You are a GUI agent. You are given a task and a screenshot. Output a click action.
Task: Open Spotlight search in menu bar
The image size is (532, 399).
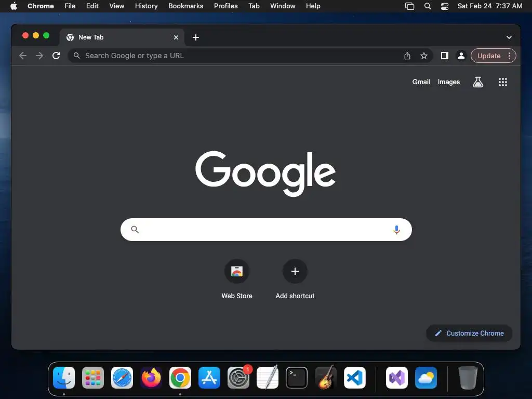[428, 6]
